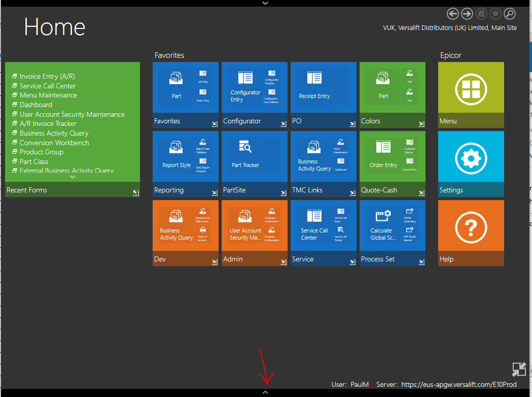The image size is (532, 397).
Task: Open Report Style in Reporting tile
Action: (176, 155)
